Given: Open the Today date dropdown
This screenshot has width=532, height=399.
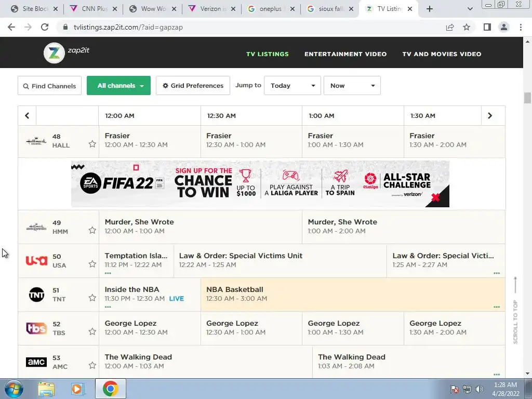Looking at the screenshot, I should click(292, 86).
